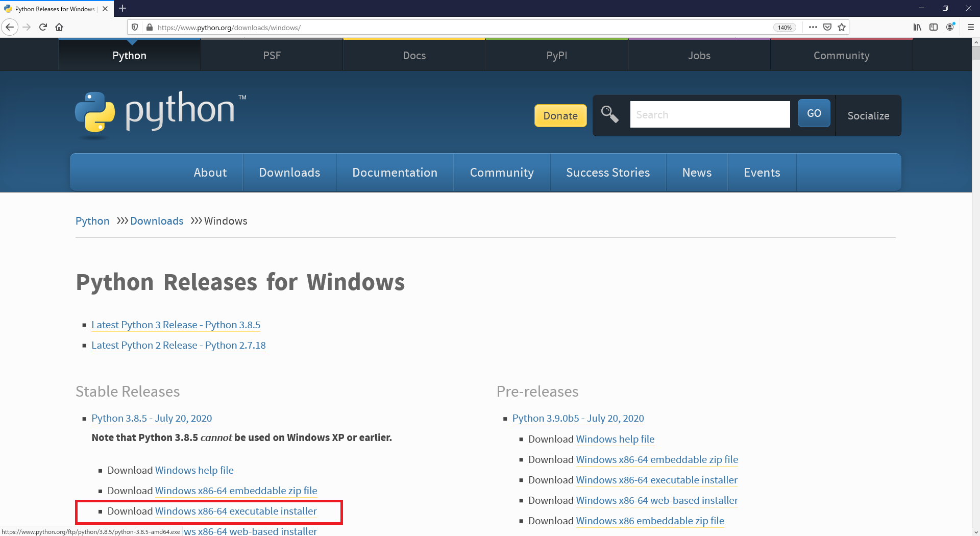The width and height of the screenshot is (980, 536).
Task: Reset the 140% zoom level indicator
Action: click(785, 28)
